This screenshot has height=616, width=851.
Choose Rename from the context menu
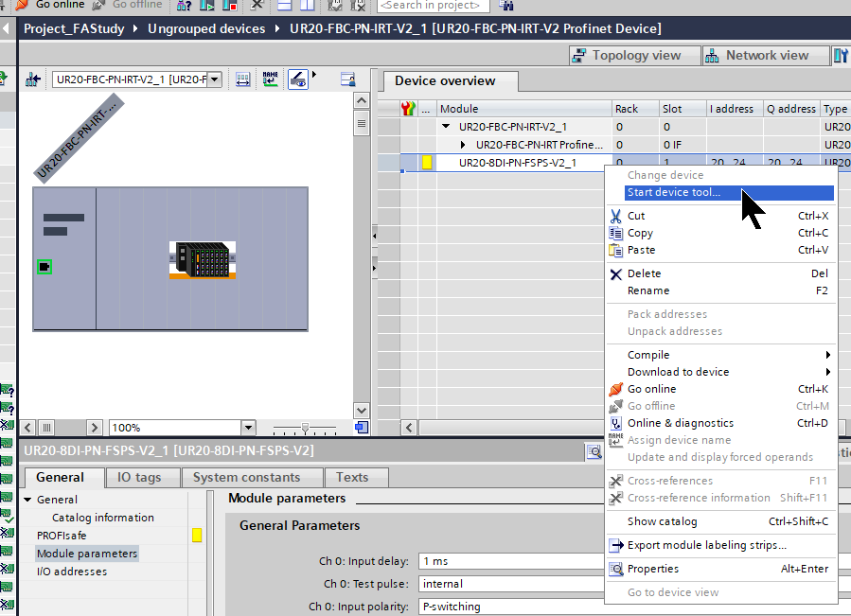tap(720, 290)
